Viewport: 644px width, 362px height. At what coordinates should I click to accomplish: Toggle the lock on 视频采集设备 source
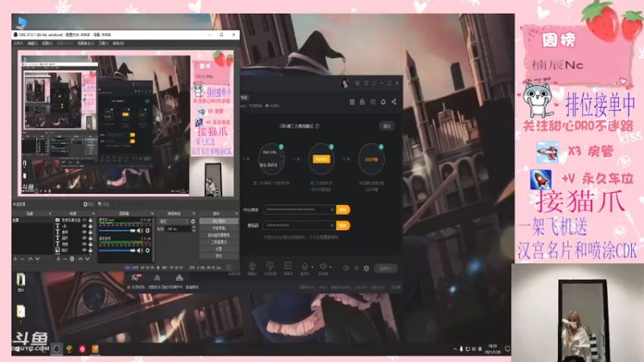[90, 220]
